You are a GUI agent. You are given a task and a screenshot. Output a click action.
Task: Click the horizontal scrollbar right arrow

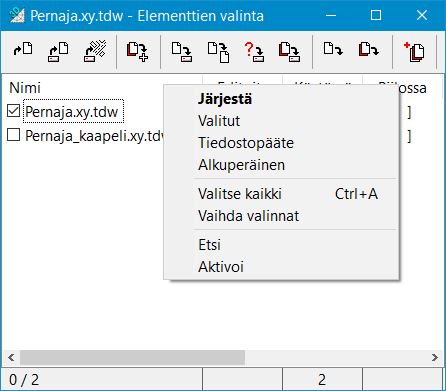coord(435,358)
